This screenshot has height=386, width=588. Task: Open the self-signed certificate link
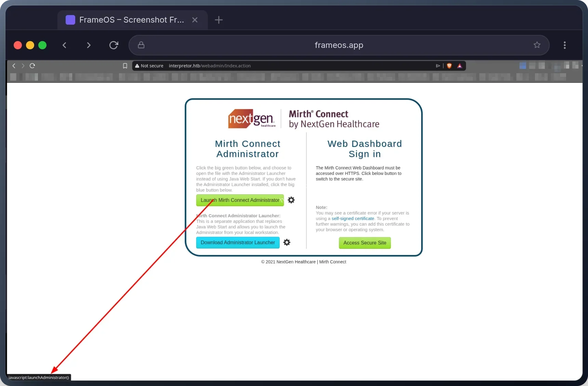[x=353, y=219]
